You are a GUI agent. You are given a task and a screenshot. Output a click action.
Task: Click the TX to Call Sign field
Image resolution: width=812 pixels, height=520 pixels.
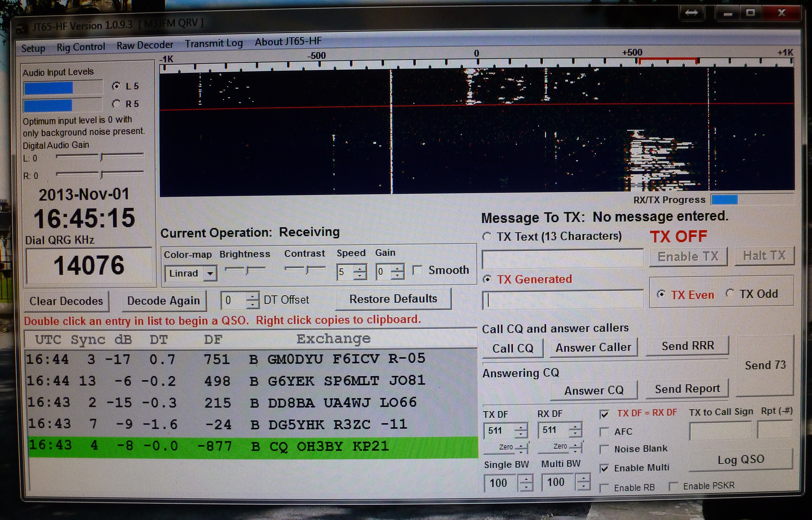[720, 430]
